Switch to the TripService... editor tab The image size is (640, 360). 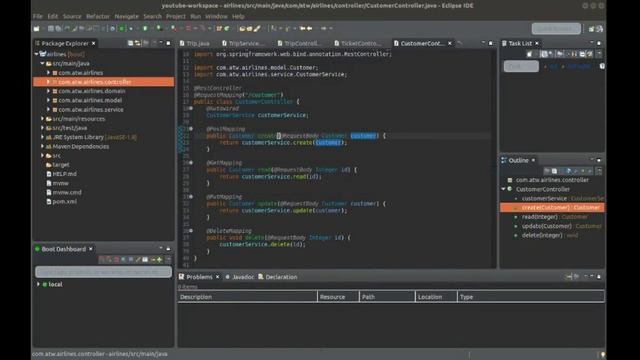243,43
